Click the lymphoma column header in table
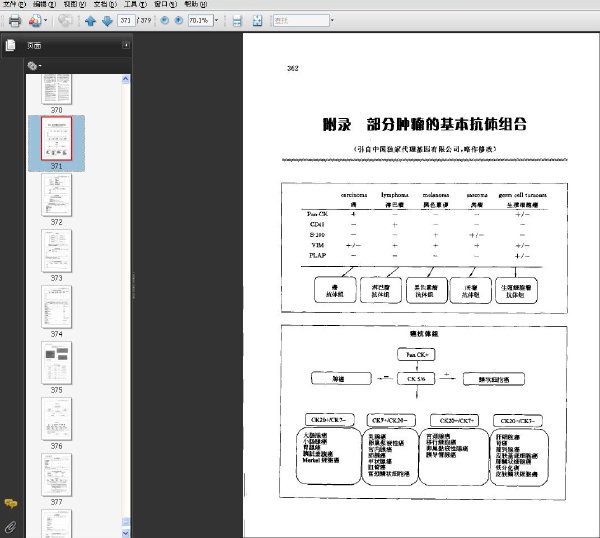600x538 pixels. click(395, 195)
